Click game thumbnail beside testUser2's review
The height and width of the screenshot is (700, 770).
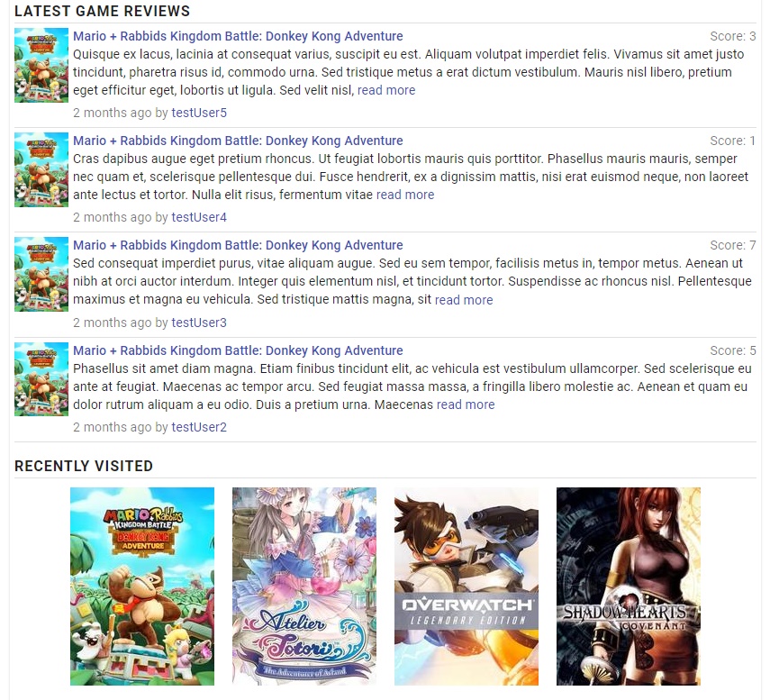click(x=41, y=379)
